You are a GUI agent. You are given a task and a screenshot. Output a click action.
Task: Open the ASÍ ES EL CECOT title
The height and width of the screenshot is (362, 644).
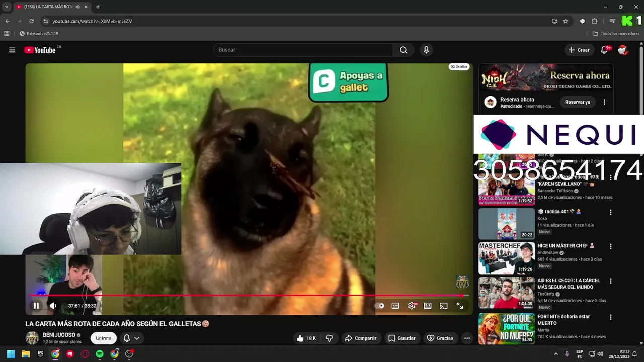click(569, 284)
